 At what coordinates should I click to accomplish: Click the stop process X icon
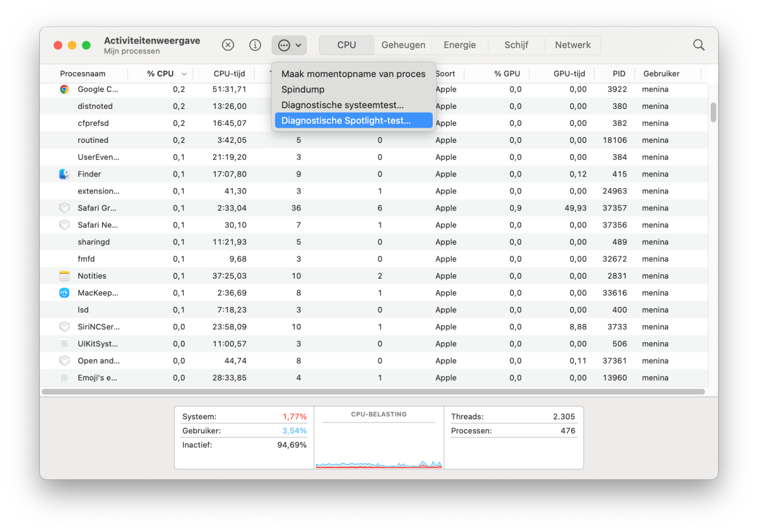[228, 45]
